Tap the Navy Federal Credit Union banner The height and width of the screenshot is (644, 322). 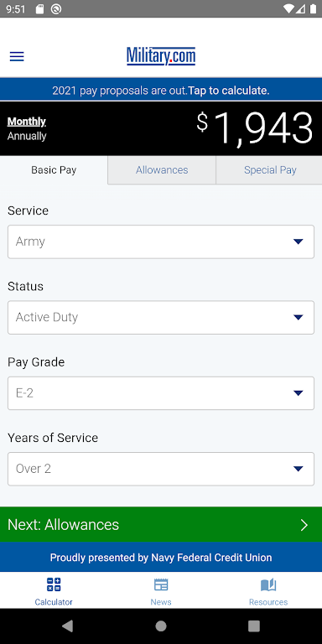click(x=161, y=558)
